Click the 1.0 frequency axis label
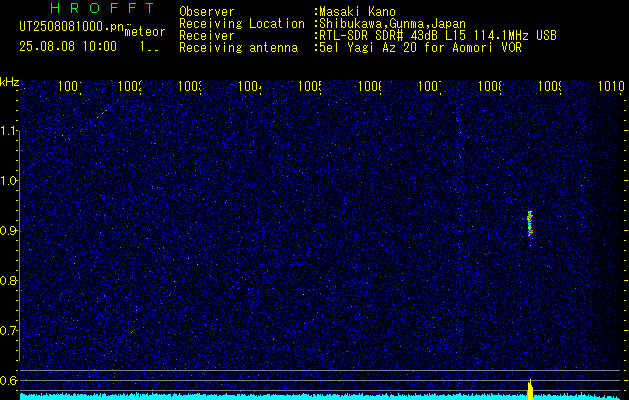The height and width of the screenshot is (400, 629). click(x=9, y=181)
